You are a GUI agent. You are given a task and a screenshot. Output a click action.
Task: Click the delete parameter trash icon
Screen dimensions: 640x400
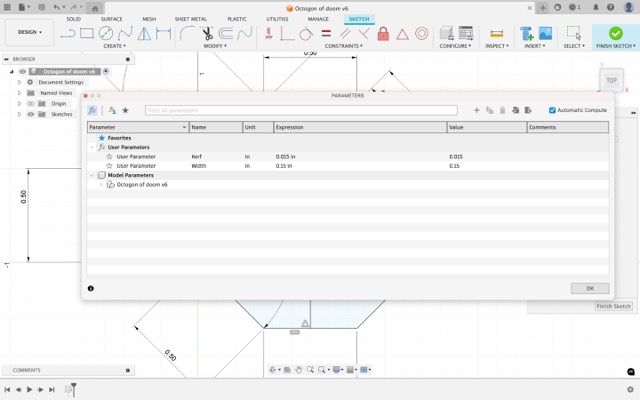pyautogui.click(x=502, y=110)
